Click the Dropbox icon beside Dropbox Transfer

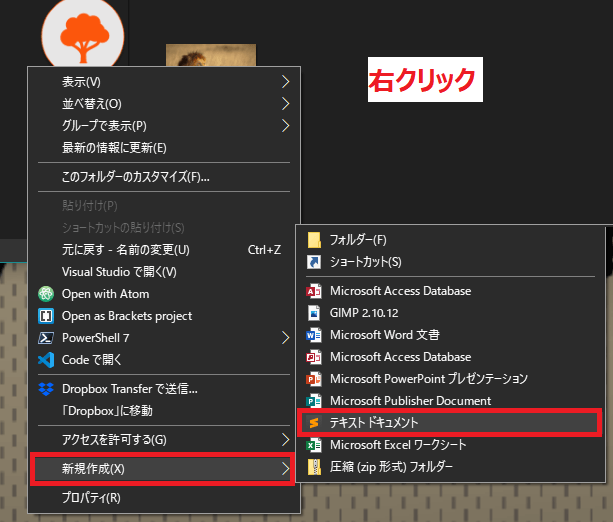coord(45,389)
